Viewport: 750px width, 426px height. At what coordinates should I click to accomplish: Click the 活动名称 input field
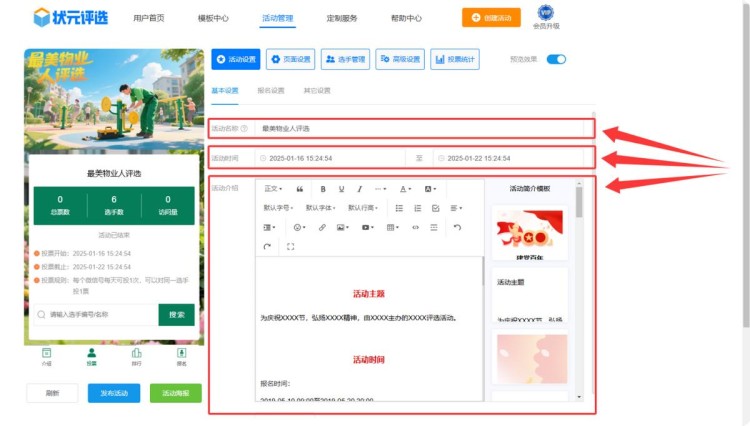click(x=420, y=128)
